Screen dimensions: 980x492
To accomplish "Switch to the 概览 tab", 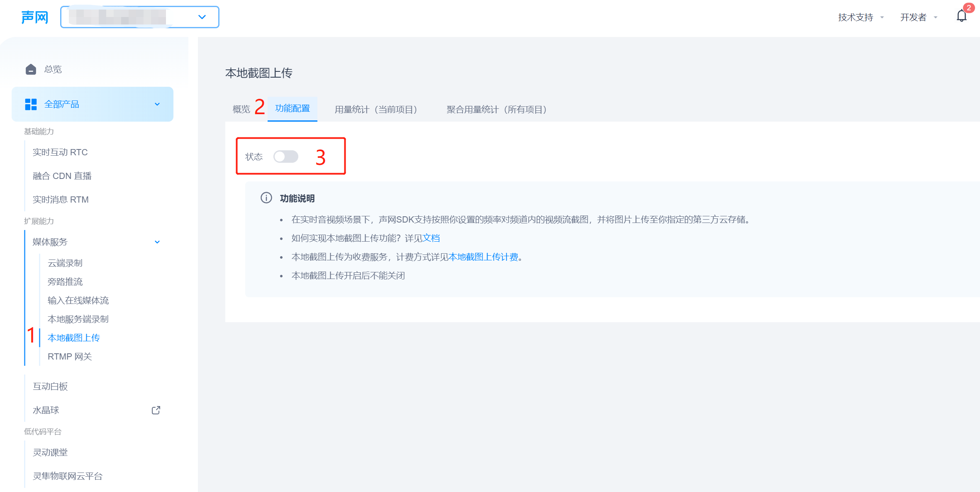I will 241,109.
